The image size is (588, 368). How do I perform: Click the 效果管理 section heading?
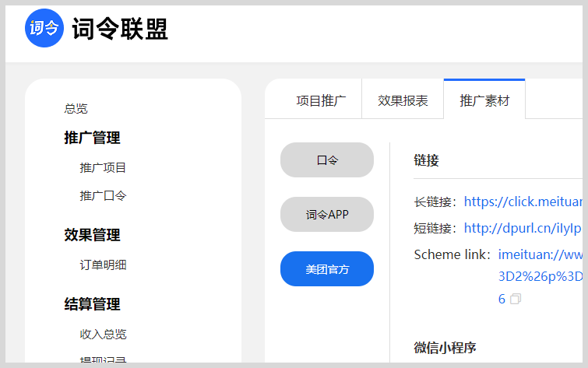(92, 235)
